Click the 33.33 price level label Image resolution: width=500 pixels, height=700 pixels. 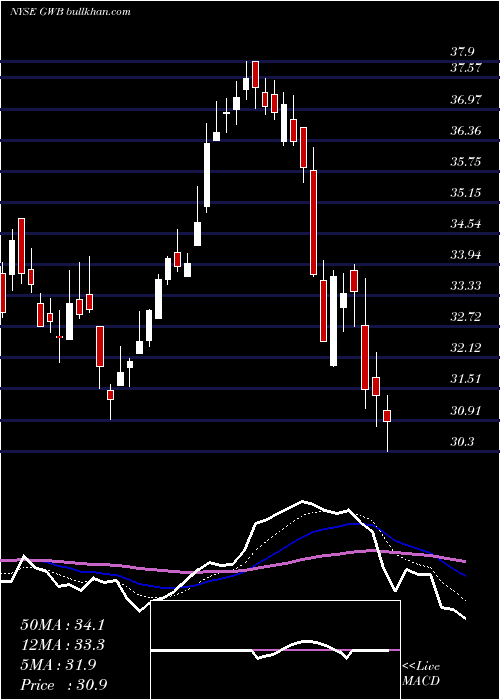click(x=466, y=286)
